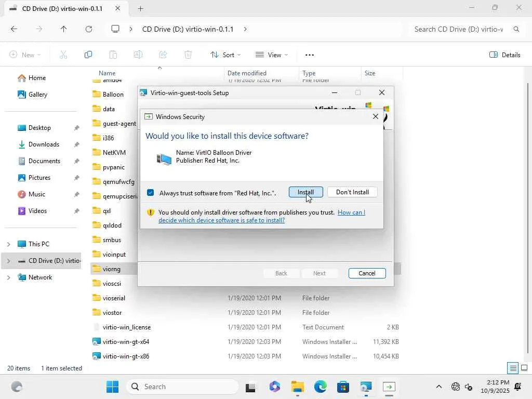Expand CD Drive (D:) tree node

(8, 261)
